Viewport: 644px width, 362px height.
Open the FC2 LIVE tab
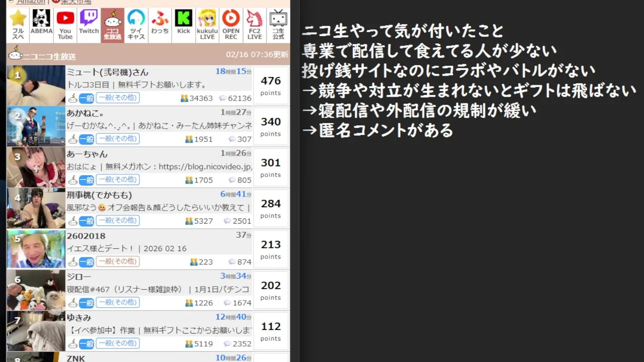coord(255,25)
